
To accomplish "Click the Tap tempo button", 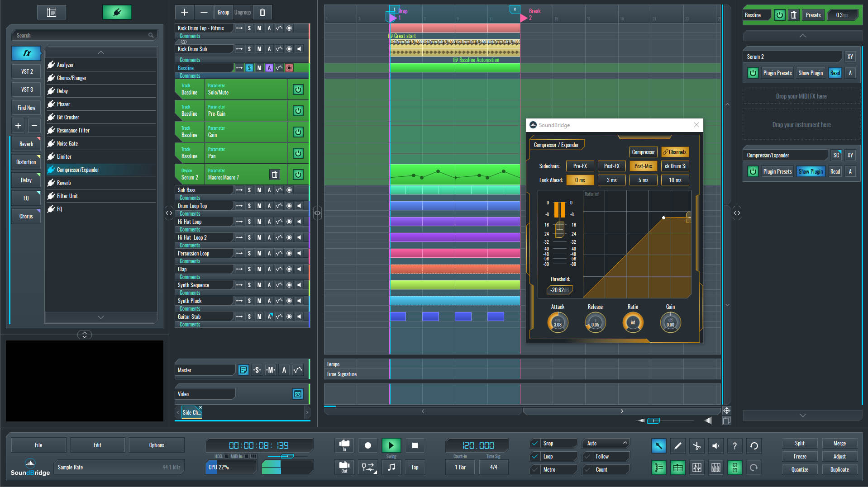I will click(x=415, y=467).
